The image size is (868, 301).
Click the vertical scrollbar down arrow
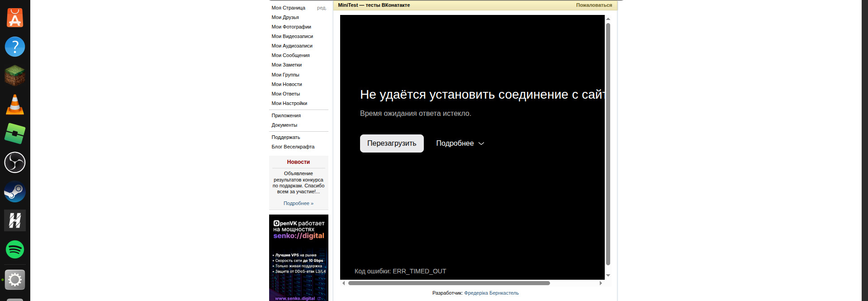coord(608,275)
